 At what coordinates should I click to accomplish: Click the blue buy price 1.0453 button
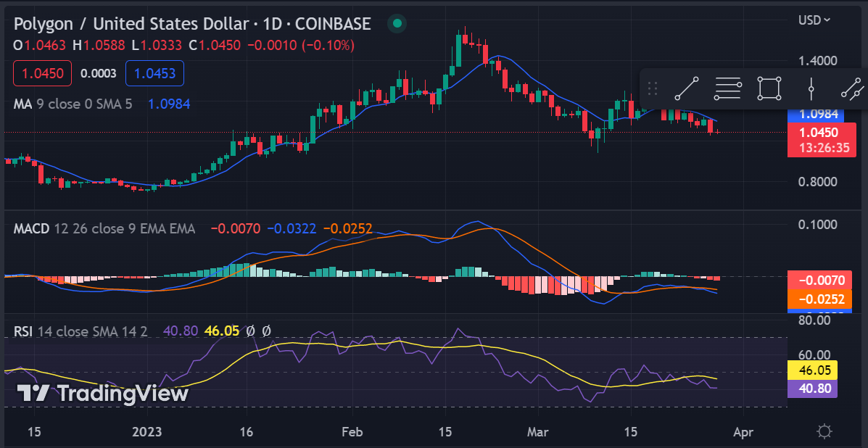click(x=154, y=73)
